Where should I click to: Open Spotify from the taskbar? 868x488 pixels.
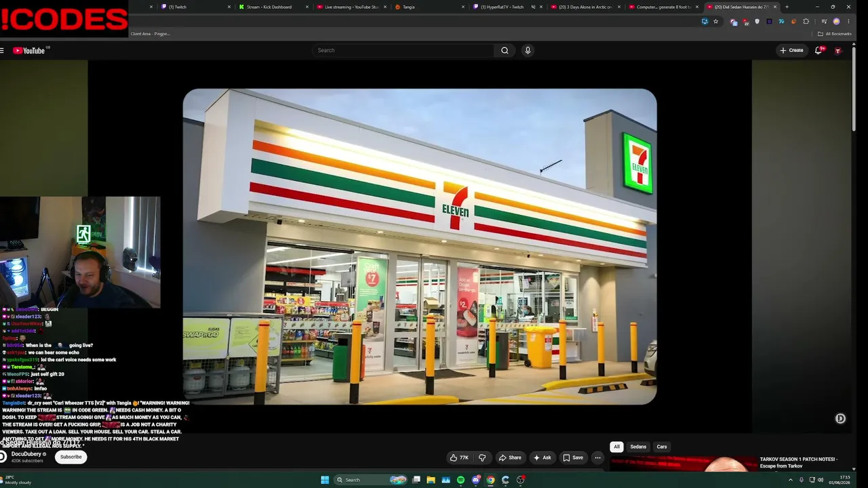(460, 480)
